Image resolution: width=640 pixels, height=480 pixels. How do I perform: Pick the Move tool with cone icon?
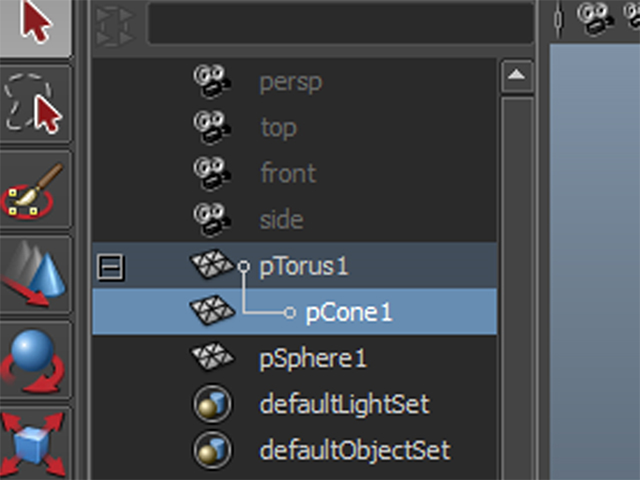[x=35, y=275]
